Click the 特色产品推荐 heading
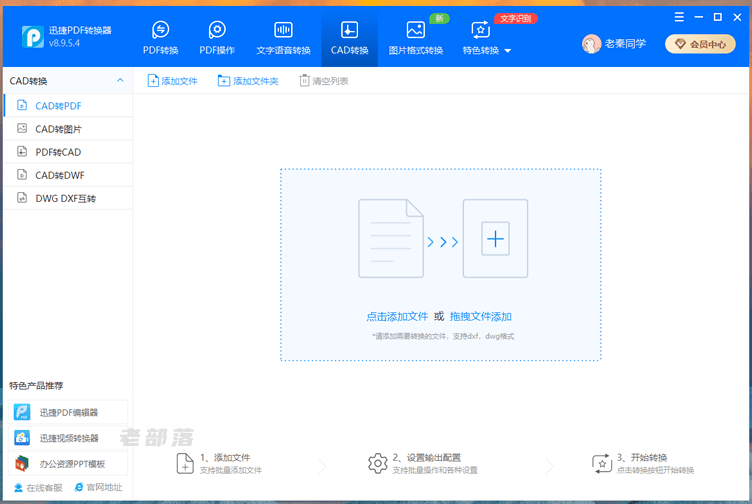This screenshot has height=504, width=752. click(36, 386)
